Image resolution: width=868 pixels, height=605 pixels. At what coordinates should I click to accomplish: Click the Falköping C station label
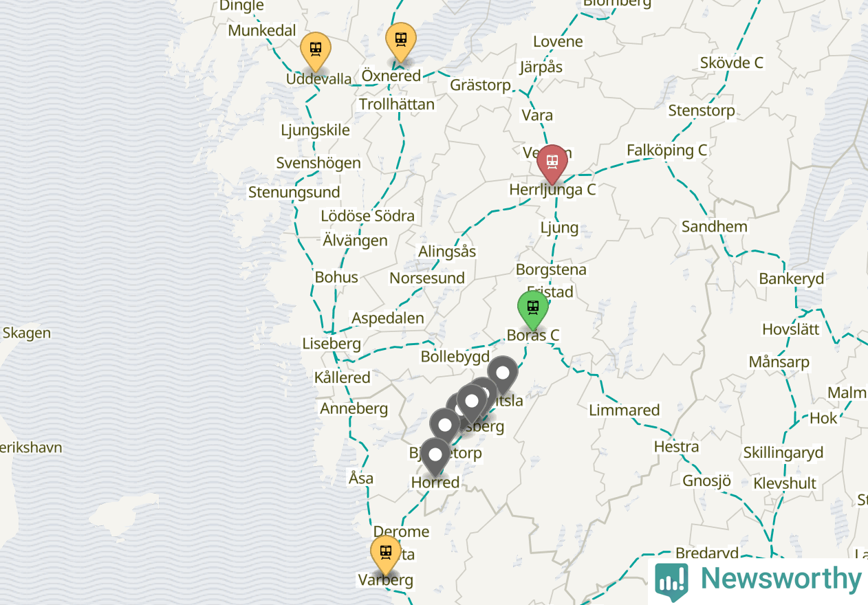click(x=666, y=150)
